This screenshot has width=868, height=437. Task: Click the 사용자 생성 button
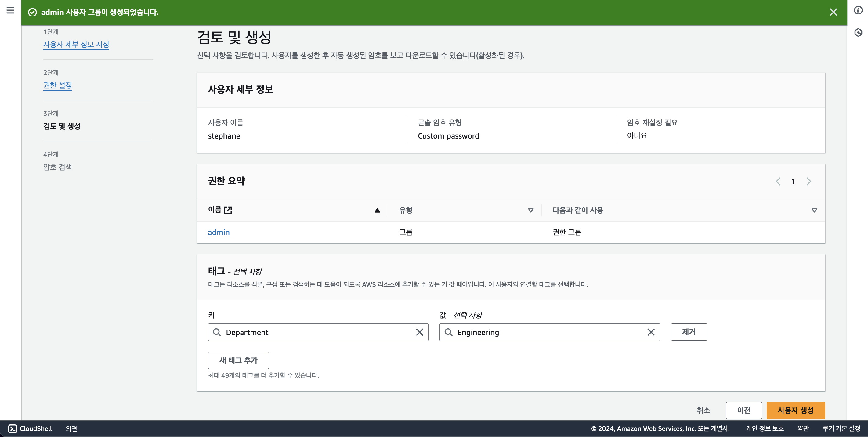point(795,410)
